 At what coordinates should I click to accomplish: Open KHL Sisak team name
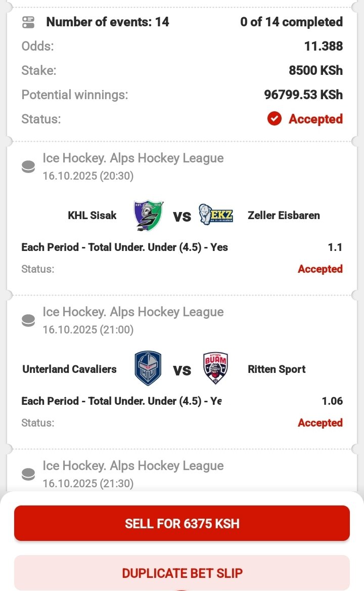pyautogui.click(x=92, y=216)
